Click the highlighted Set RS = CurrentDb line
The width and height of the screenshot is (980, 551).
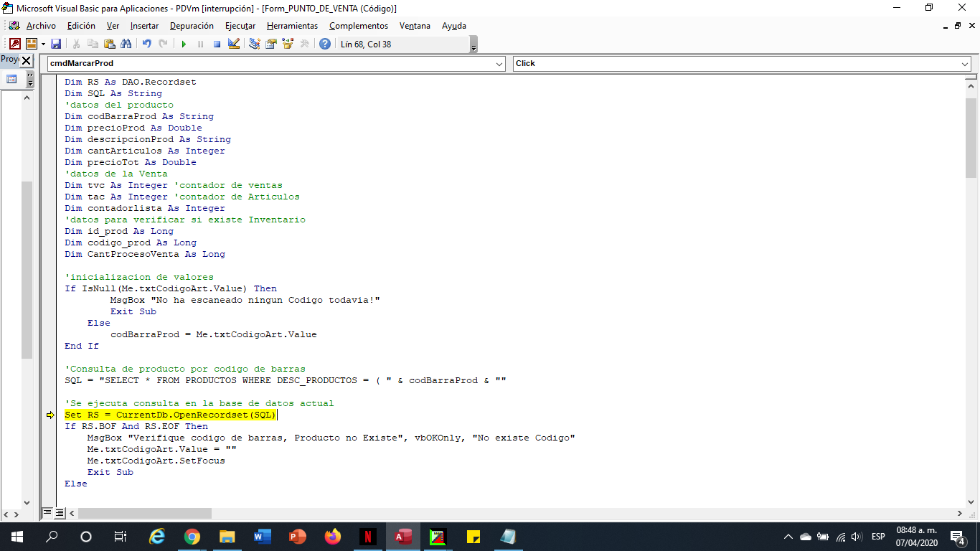pyautogui.click(x=171, y=415)
